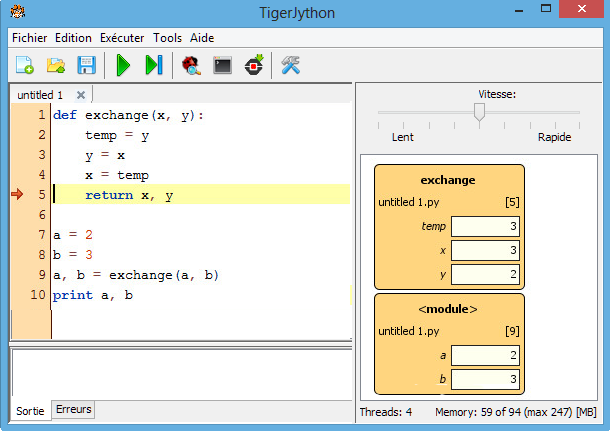Screen dimensions: 610x431
Task: Maximize the TigerJython window
Action: click(546, 9)
